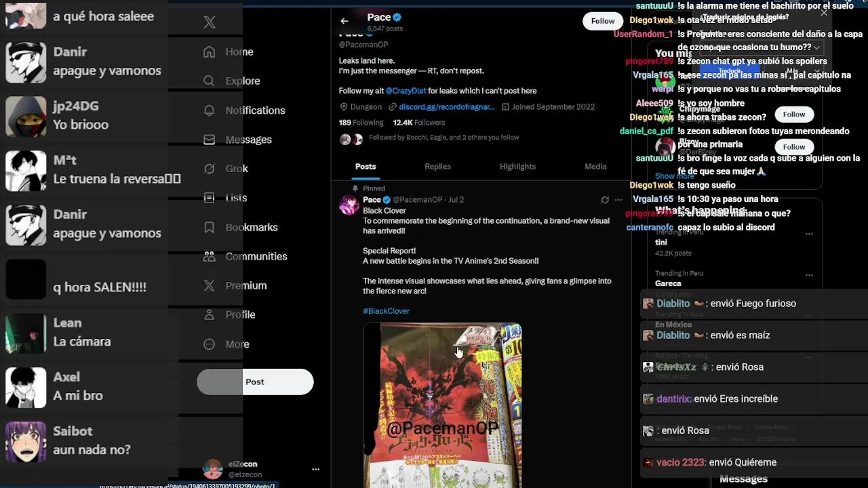The height and width of the screenshot is (488, 868).
Task: Click Saibot's chat avatar
Action: point(26,442)
